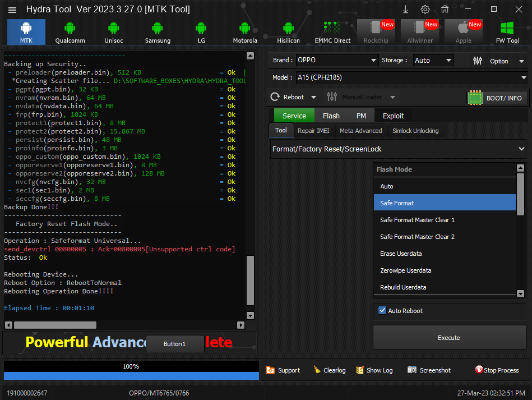Open the Model dropdown for A15 (CPH2185)
Screen dimensions: 532x400
tap(411, 78)
